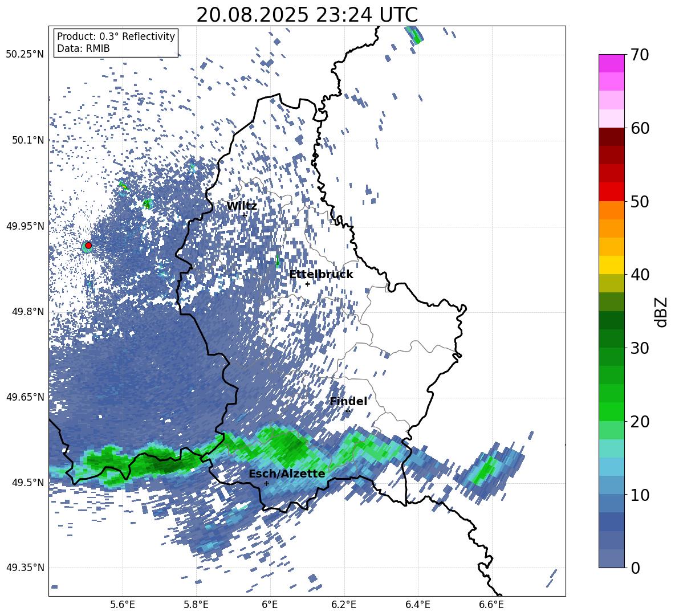Click the 0 value on the colorbar
Viewport: 675px width, 616px height.
point(635,568)
